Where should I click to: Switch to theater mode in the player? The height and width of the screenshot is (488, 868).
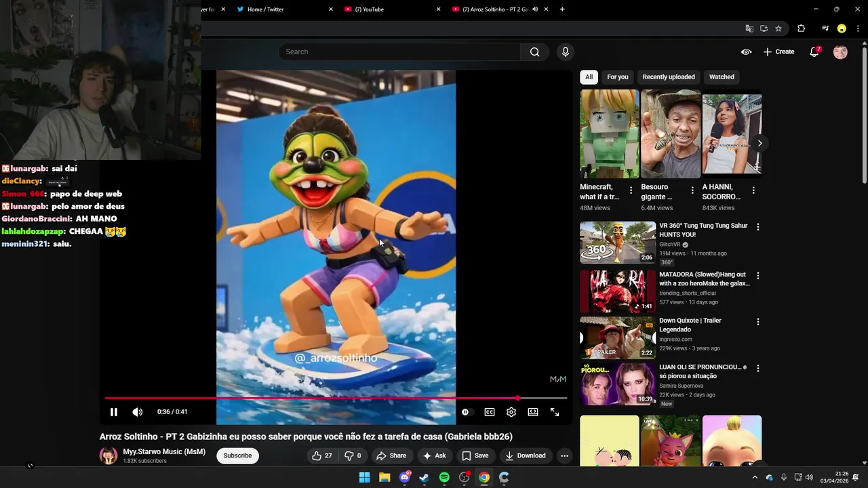(533, 412)
